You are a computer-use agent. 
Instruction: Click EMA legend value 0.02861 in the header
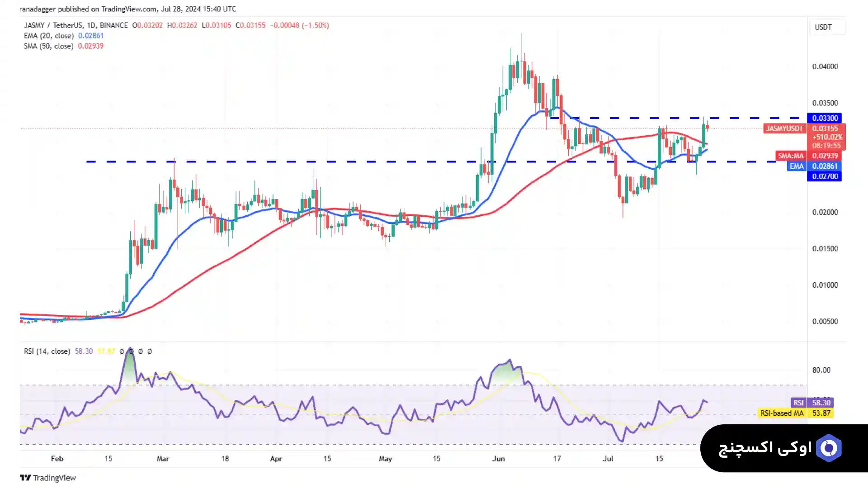(x=91, y=36)
